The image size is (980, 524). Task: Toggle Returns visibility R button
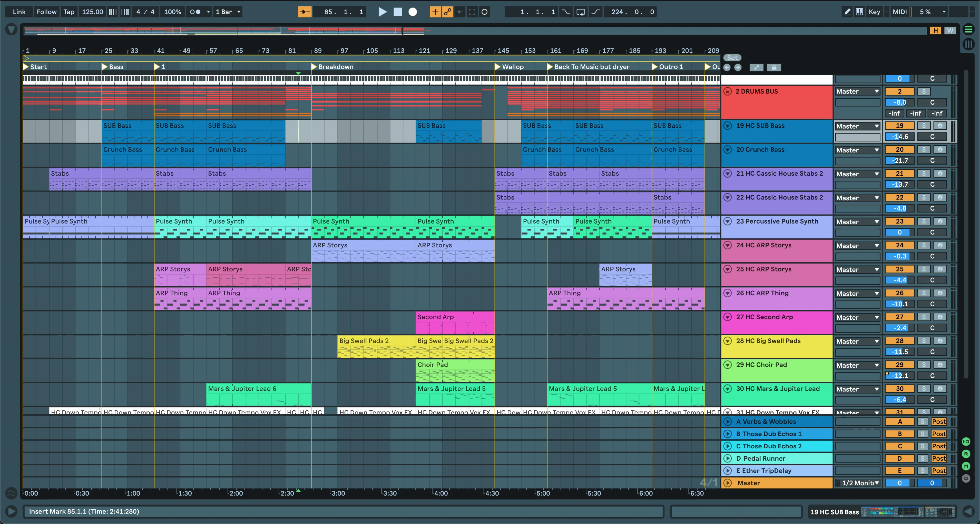(966, 454)
